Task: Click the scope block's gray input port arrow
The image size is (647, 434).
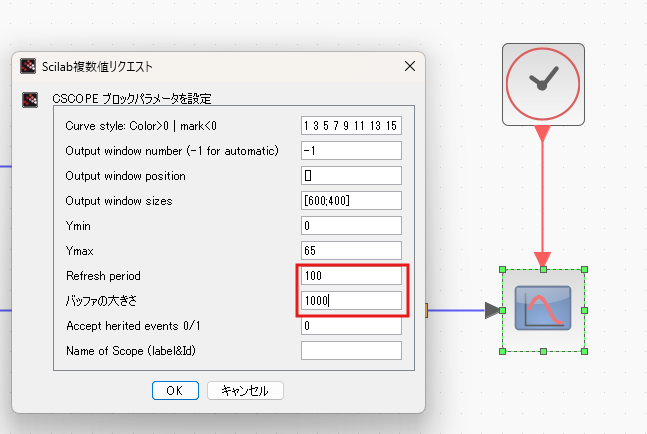Action: click(492, 310)
